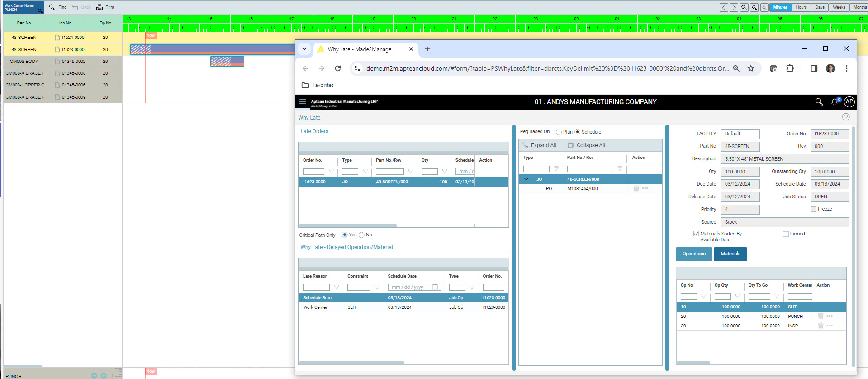The height and width of the screenshot is (379, 868).
Task: Open document icon for job 01345-0002
Action: point(57,61)
